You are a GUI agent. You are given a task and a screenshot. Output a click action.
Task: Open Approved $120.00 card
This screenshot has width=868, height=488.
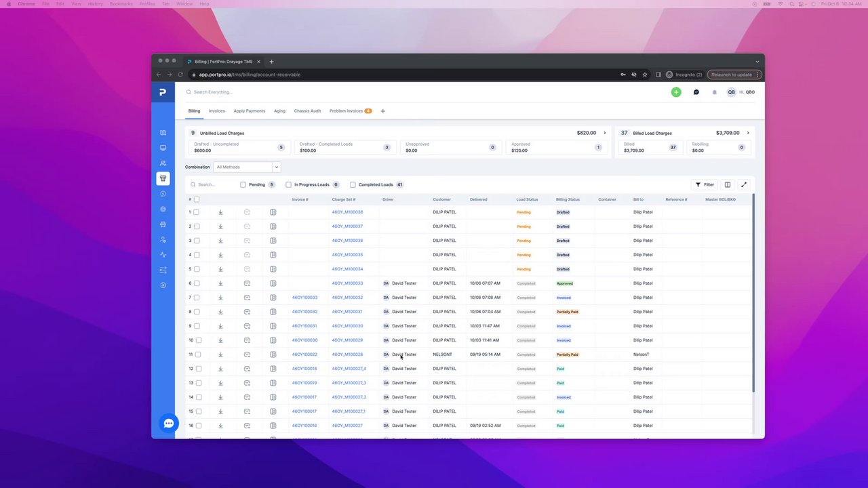(x=555, y=147)
